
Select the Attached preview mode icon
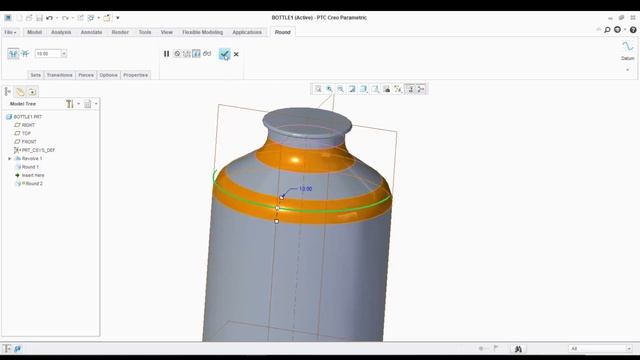coord(196,53)
